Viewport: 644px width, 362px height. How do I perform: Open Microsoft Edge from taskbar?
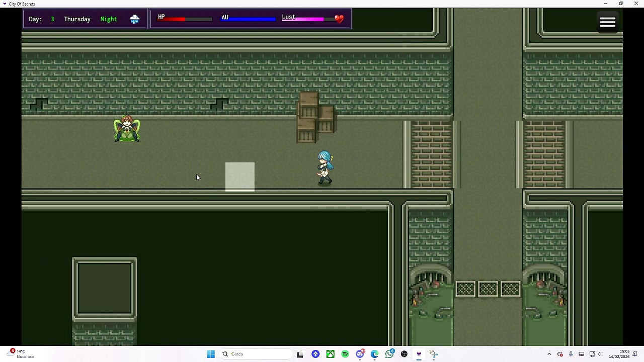click(375, 354)
